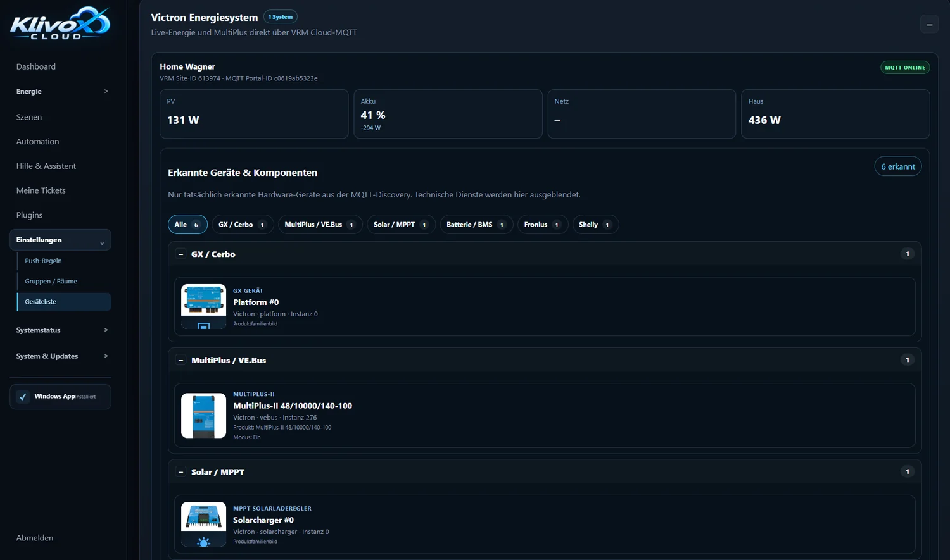Expand the Energie sidebar menu
The image size is (950, 560).
tap(60, 91)
